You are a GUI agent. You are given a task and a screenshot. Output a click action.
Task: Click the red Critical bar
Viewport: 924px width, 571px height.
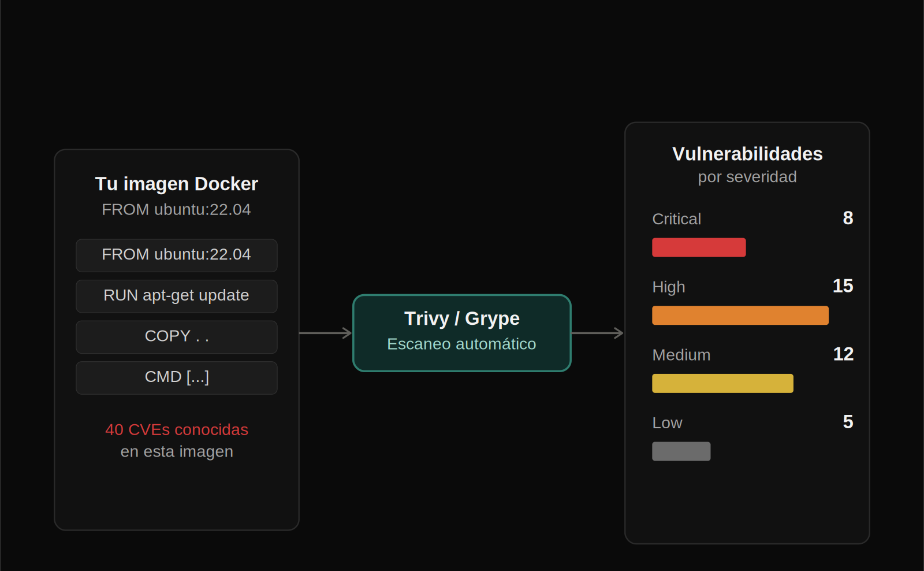pos(699,247)
